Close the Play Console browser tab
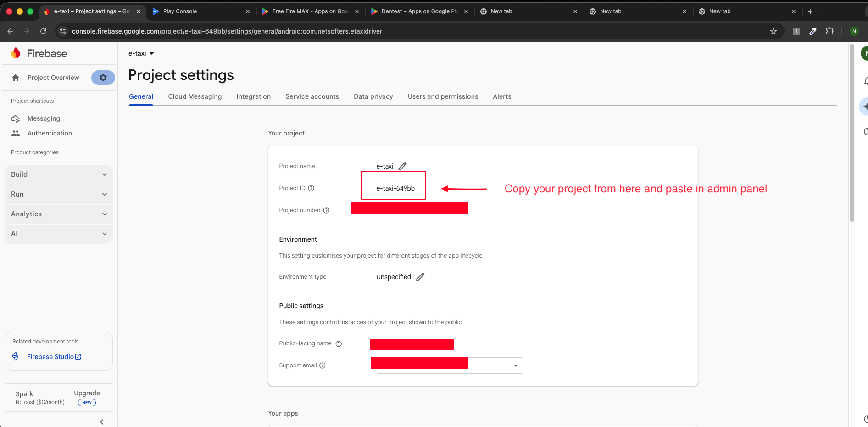The image size is (868, 427). point(248,11)
